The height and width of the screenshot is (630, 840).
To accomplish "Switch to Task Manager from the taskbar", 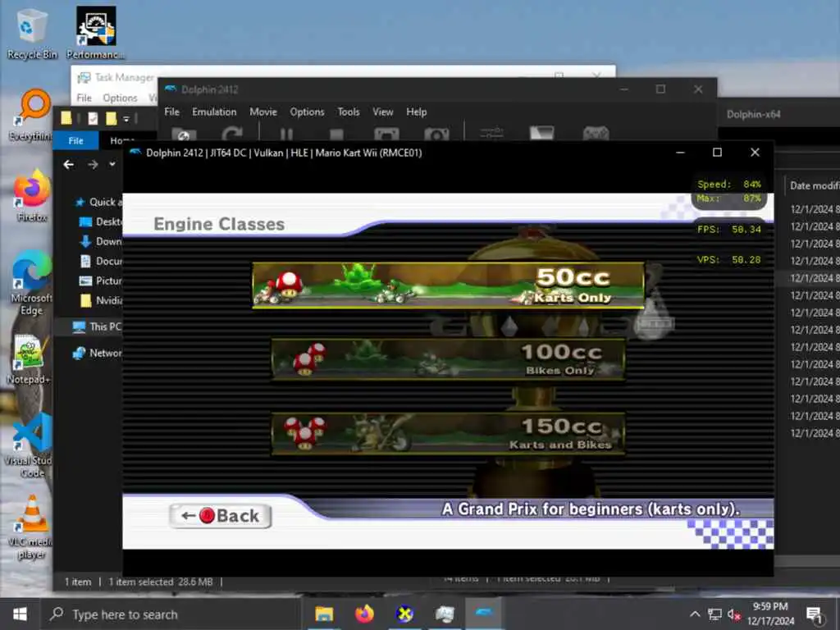I will [x=444, y=614].
